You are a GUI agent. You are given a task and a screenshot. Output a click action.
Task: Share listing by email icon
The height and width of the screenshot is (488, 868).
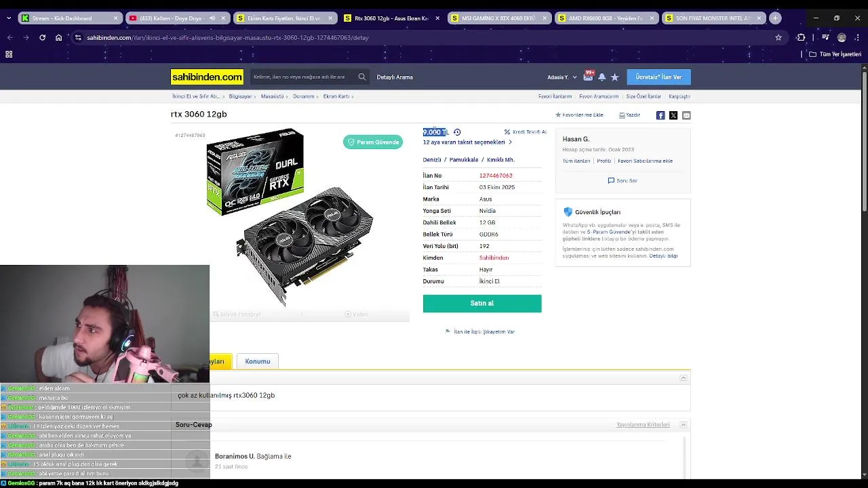pos(686,115)
